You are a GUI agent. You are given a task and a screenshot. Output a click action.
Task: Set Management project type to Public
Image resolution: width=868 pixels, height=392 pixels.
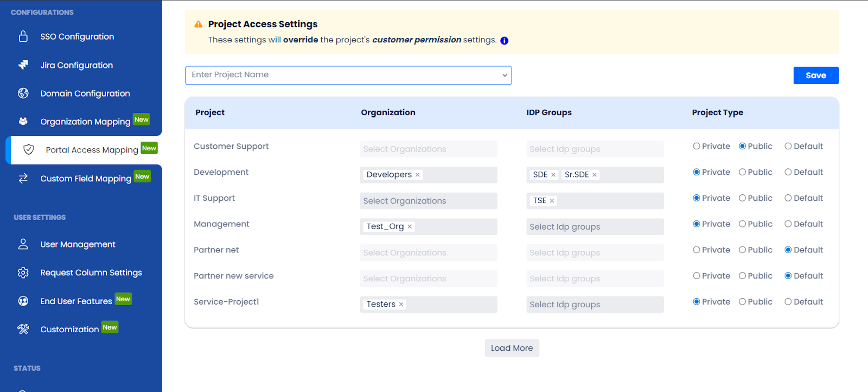[742, 224]
